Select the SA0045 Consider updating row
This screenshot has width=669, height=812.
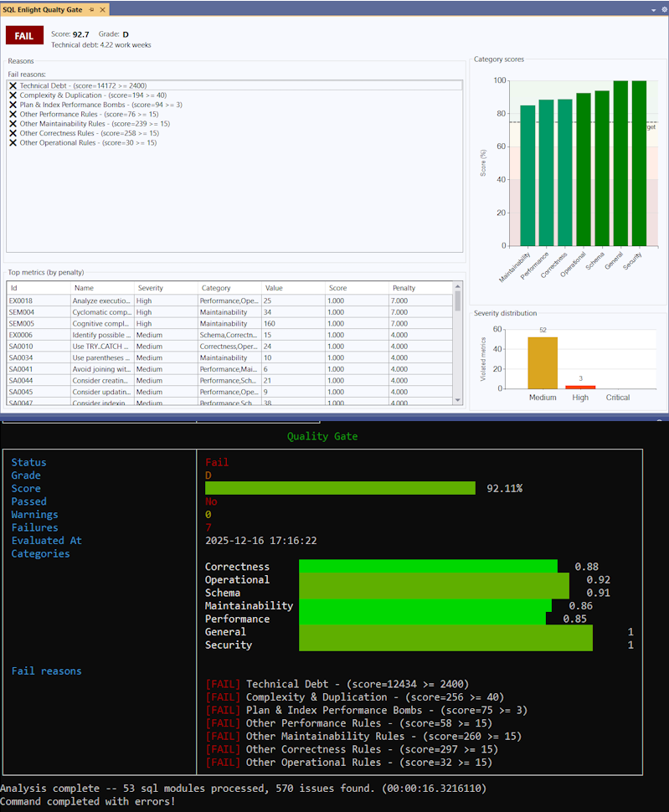point(230,392)
